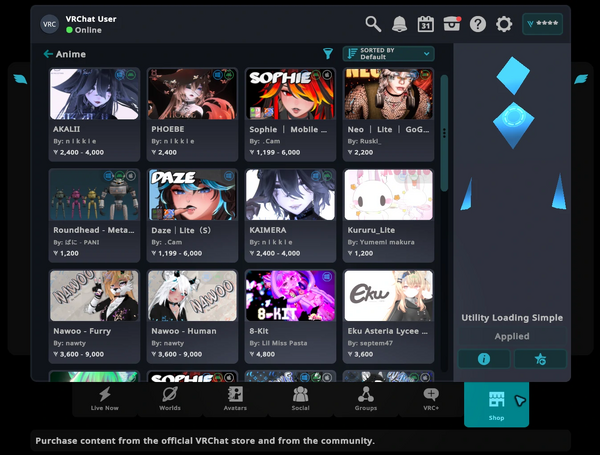Viewport: 600px width, 455px height.
Task: Open the Neo Lite avatar thumbnail
Action: point(388,94)
